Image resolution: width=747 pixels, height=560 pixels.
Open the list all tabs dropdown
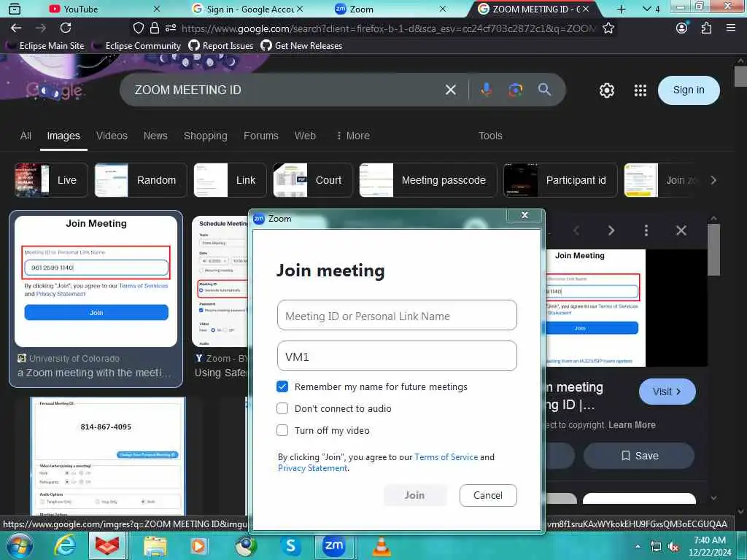pos(647,9)
